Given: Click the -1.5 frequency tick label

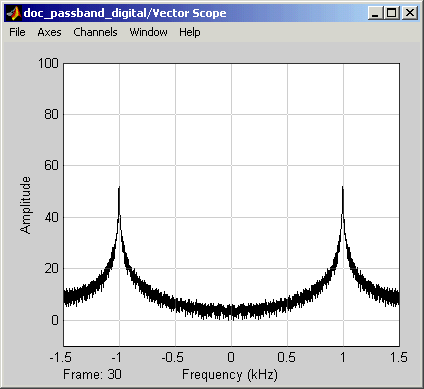Looking at the screenshot, I should 60,358.
